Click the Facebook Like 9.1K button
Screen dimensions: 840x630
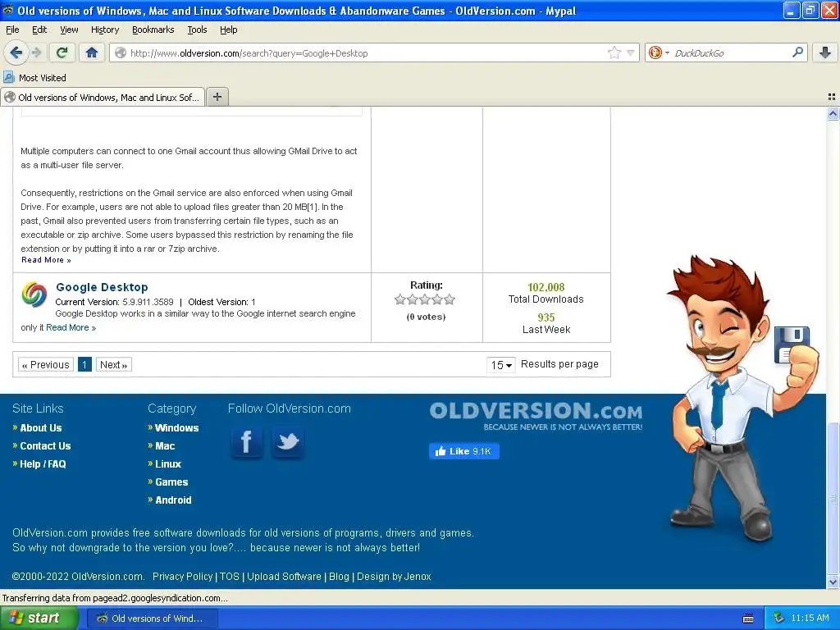(x=464, y=451)
